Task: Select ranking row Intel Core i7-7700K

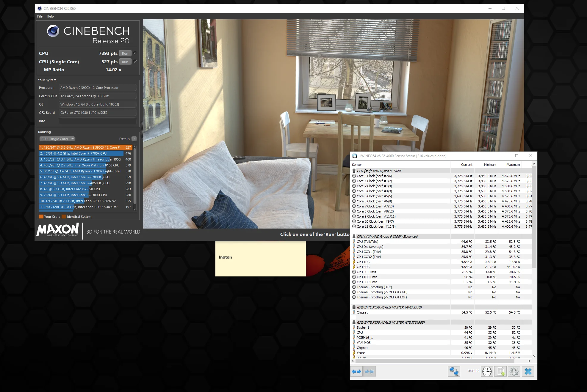Action: click(86, 153)
